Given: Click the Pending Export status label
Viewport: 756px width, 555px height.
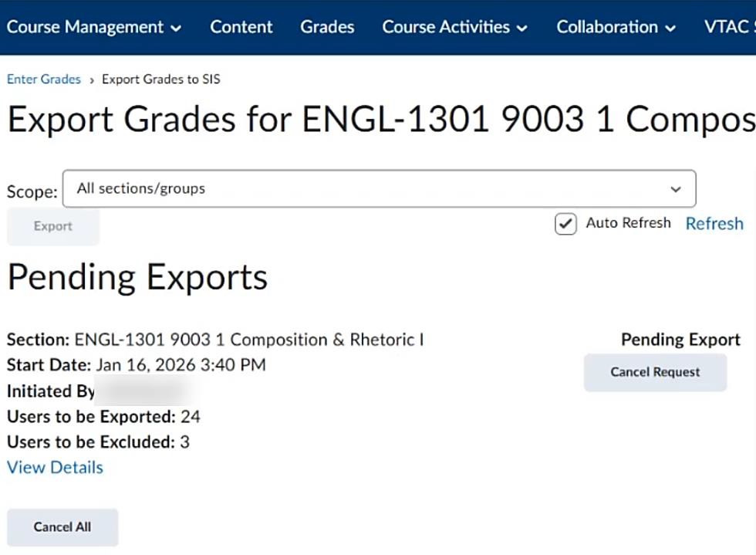Looking at the screenshot, I should click(x=680, y=339).
